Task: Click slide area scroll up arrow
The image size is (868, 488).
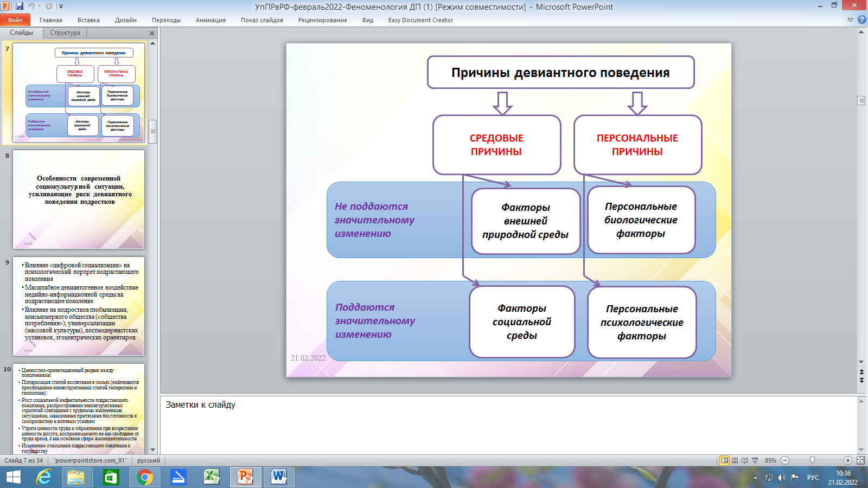Action: pyautogui.click(x=861, y=32)
